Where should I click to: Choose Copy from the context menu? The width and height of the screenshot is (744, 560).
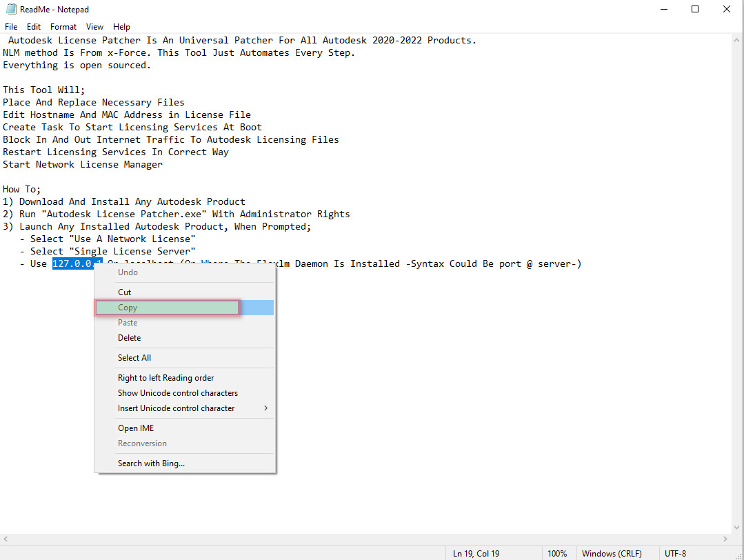coord(128,308)
